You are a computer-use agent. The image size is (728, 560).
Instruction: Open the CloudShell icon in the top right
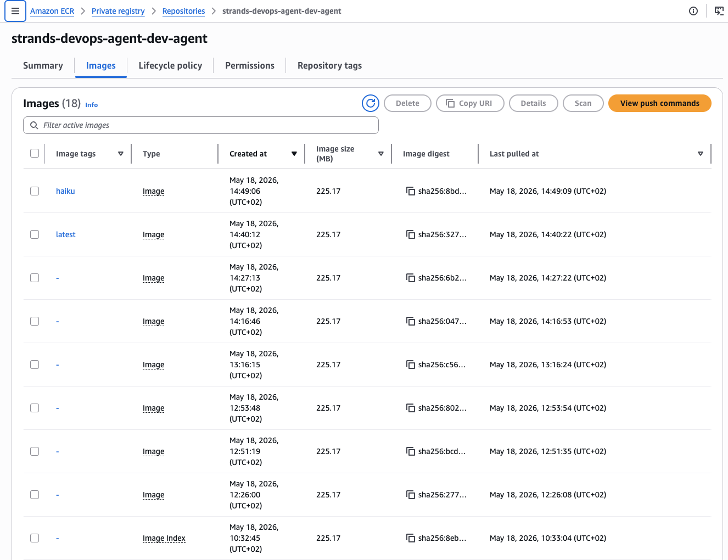click(719, 11)
